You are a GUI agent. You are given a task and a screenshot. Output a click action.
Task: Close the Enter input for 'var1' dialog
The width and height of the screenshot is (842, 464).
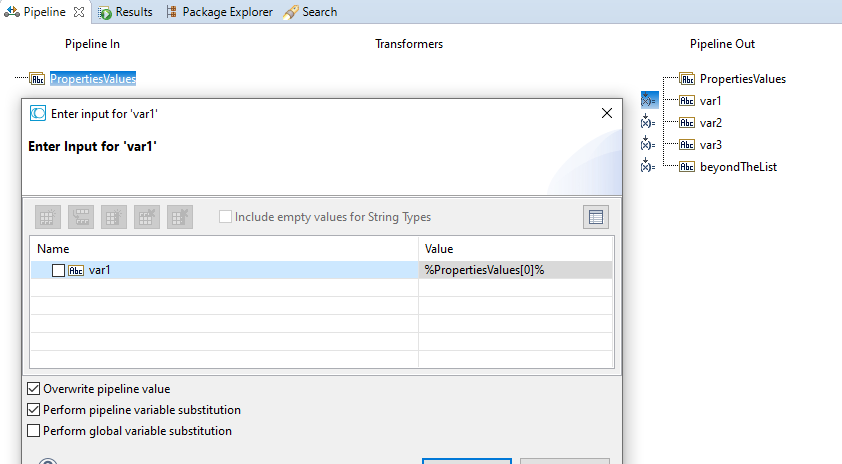coord(607,113)
